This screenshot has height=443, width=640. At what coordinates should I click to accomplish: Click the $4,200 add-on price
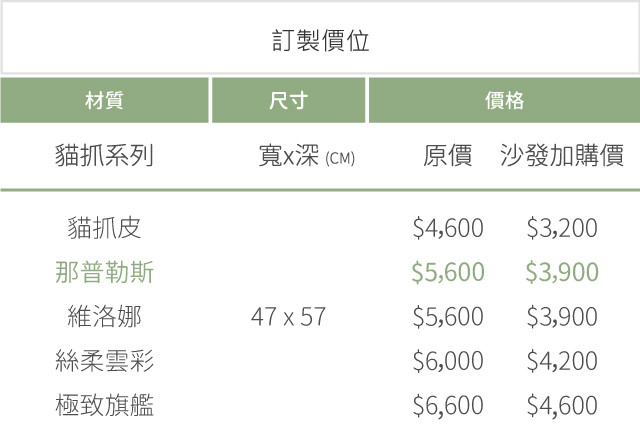point(562,361)
